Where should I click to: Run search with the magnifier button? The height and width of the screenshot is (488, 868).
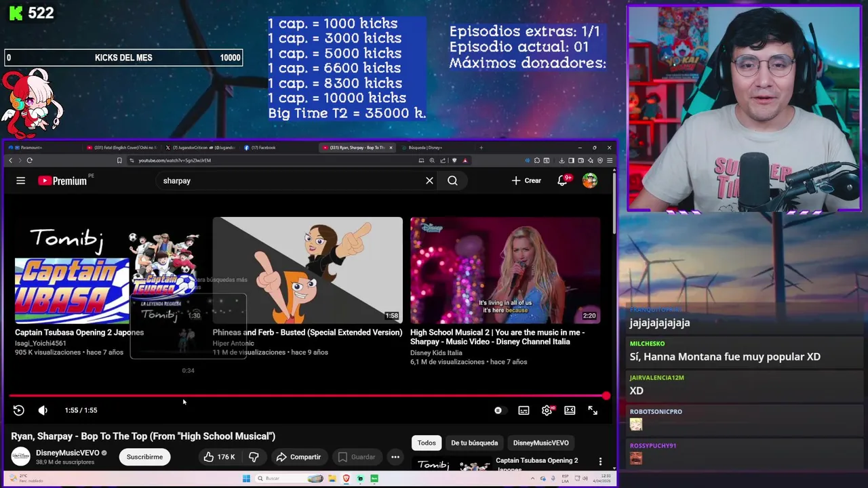(452, 181)
